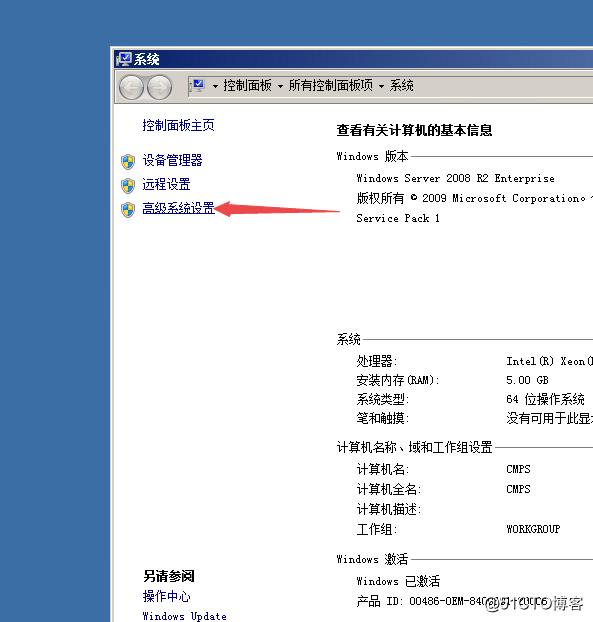
Task: Click the 另请参阅 heading
Action: [169, 576]
